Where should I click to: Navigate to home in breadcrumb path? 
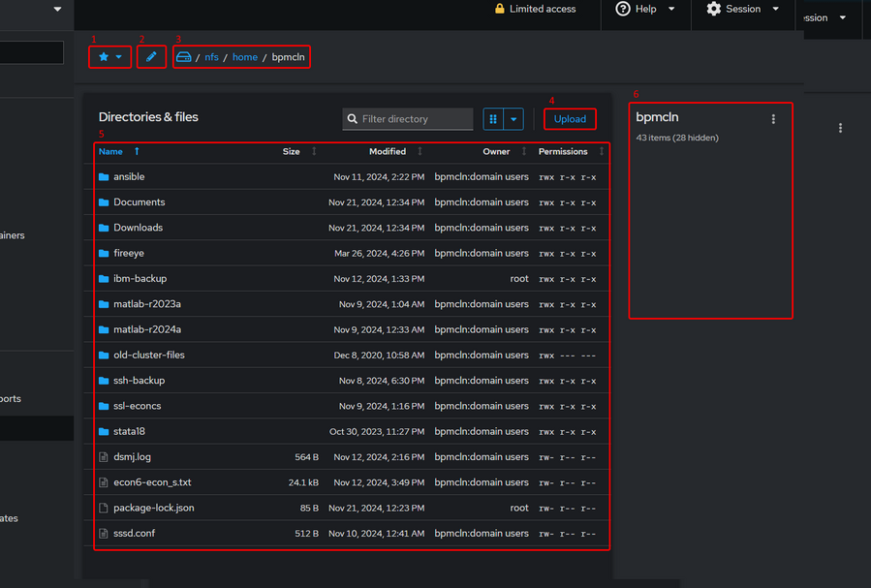[x=245, y=57]
